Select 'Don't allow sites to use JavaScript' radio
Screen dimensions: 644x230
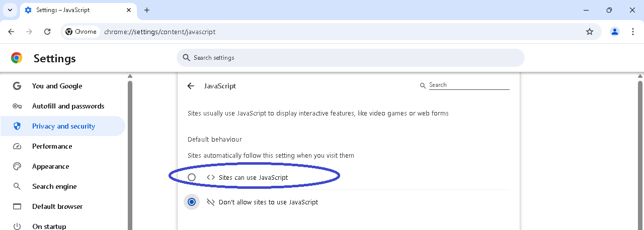click(x=192, y=202)
